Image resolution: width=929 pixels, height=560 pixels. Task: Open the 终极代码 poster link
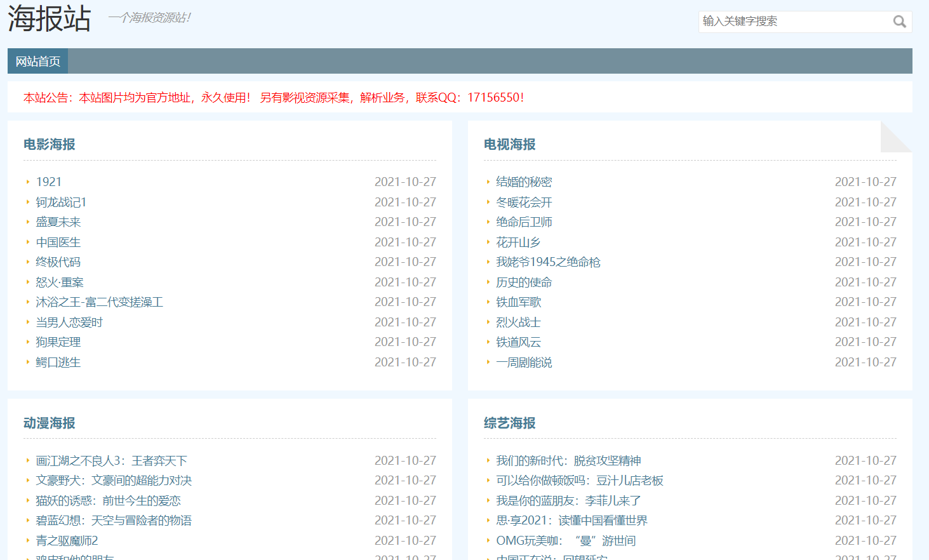pos(58,262)
